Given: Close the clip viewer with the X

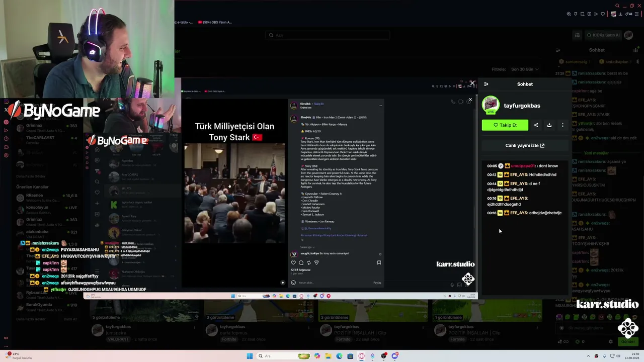Looking at the screenshot, I should 472,83.
